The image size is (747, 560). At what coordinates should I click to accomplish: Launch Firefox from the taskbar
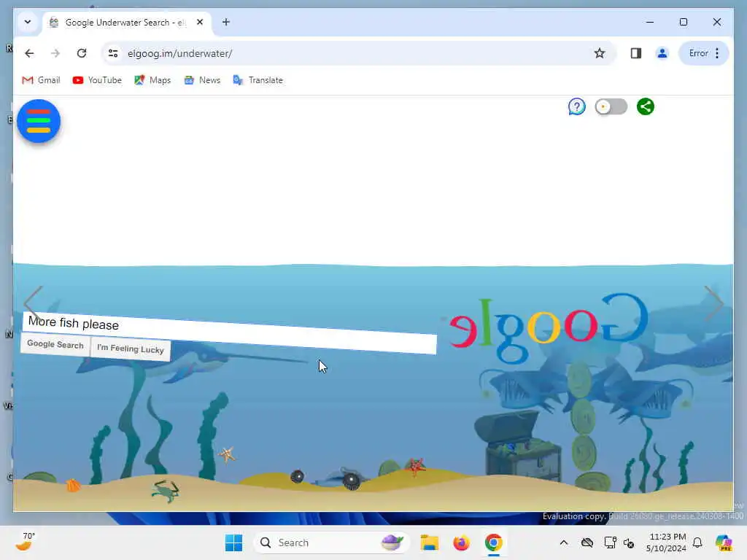click(x=461, y=542)
